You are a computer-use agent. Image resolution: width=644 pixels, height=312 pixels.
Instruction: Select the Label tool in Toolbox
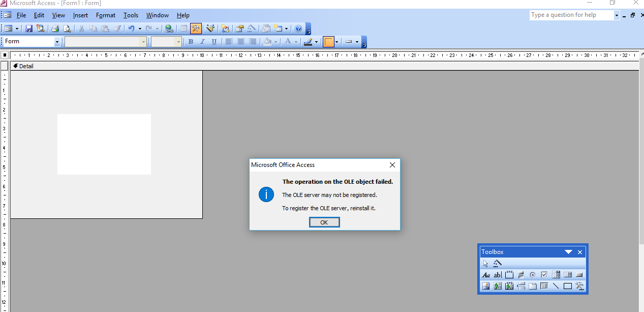coord(486,275)
